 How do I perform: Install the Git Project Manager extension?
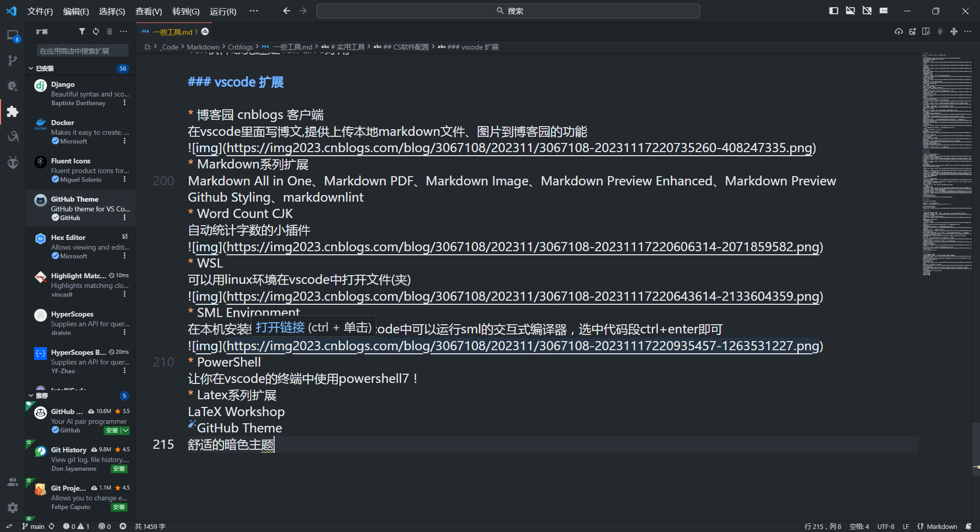coord(119,507)
